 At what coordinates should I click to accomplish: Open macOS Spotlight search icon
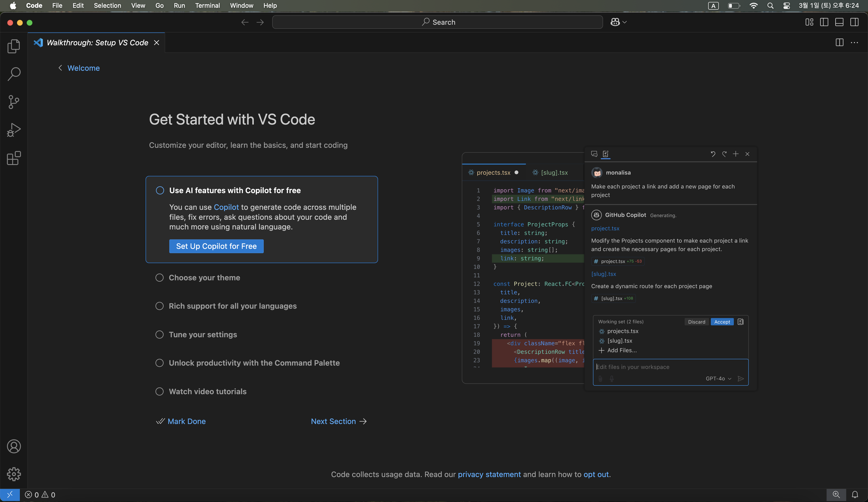pyautogui.click(x=771, y=6)
